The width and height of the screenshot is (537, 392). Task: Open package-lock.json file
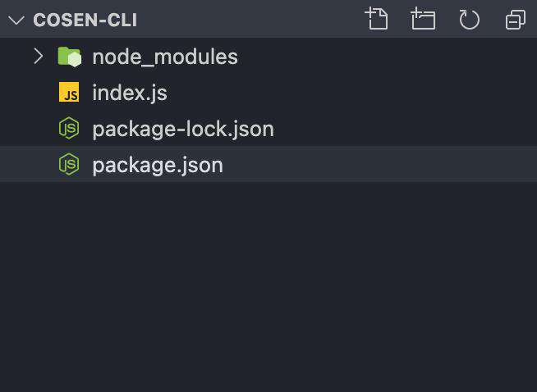pos(183,130)
